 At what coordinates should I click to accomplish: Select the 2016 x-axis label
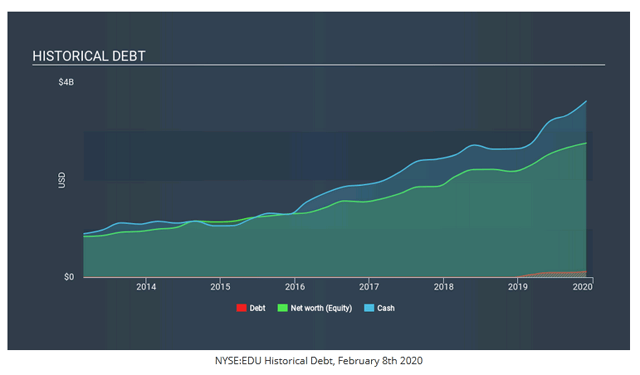click(x=295, y=287)
